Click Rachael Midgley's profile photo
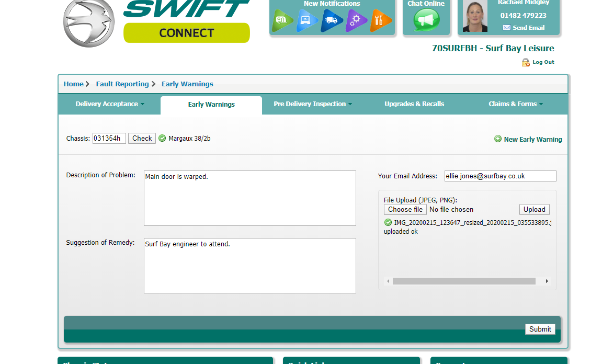The image size is (602, 364). pos(475,16)
